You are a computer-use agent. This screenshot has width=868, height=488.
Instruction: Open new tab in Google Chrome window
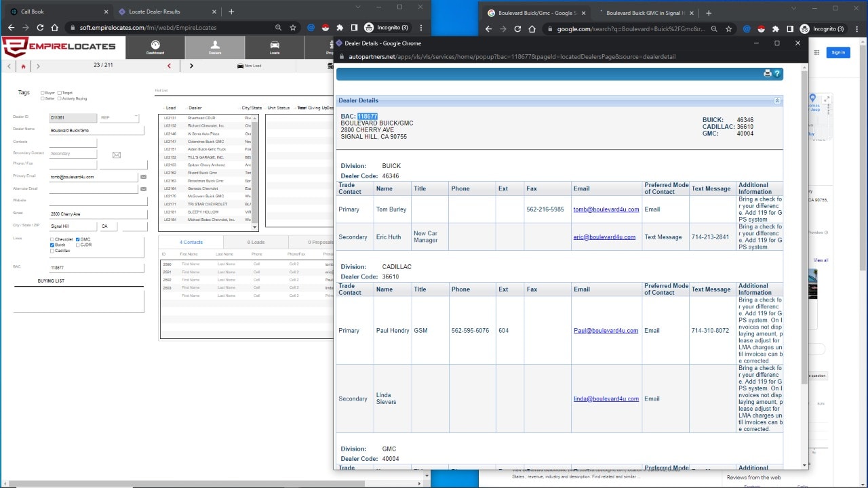tap(709, 13)
